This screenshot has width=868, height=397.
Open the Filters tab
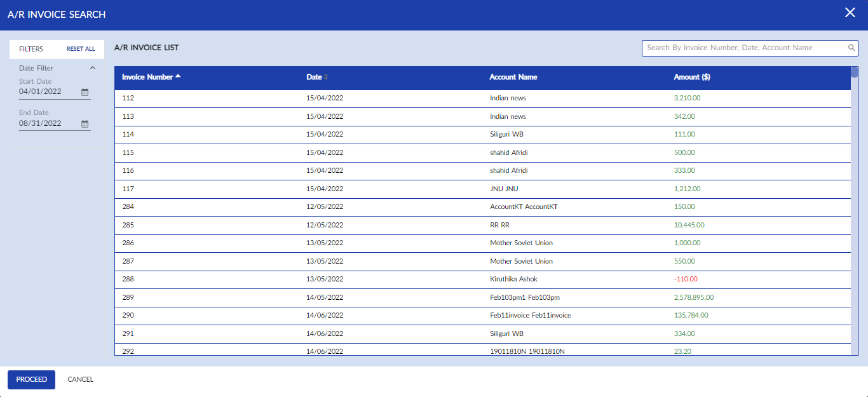click(31, 49)
